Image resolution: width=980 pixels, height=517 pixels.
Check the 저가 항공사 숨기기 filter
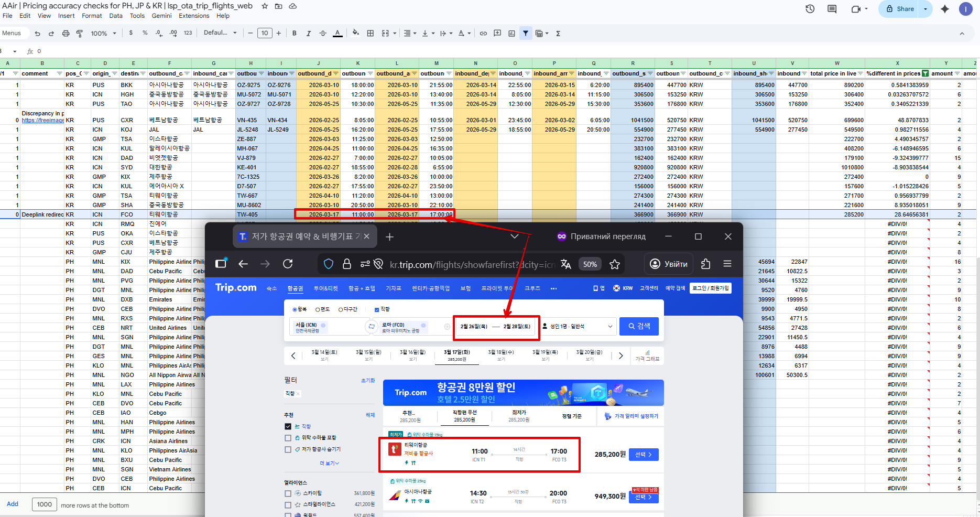pyautogui.click(x=288, y=449)
